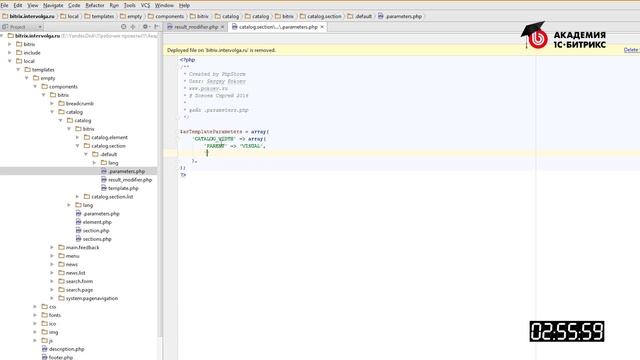The image size is (640, 360).
Task: Hide the Project tool window
Action: 157,27
